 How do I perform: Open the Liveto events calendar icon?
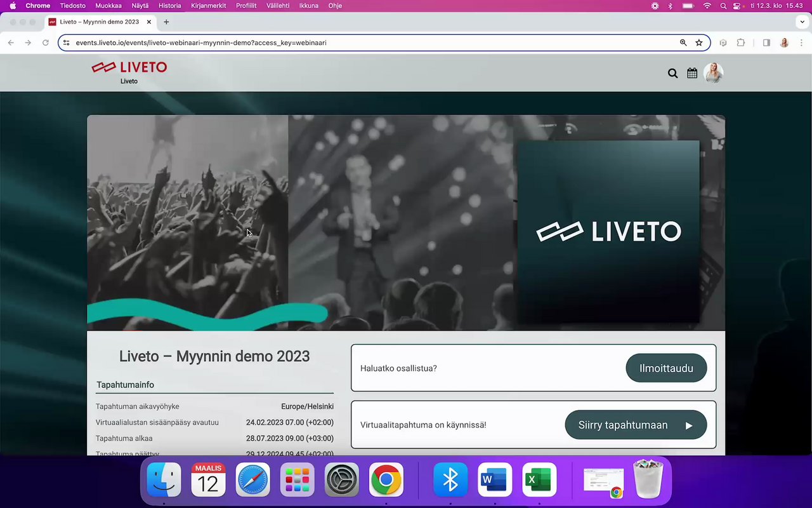click(692, 73)
